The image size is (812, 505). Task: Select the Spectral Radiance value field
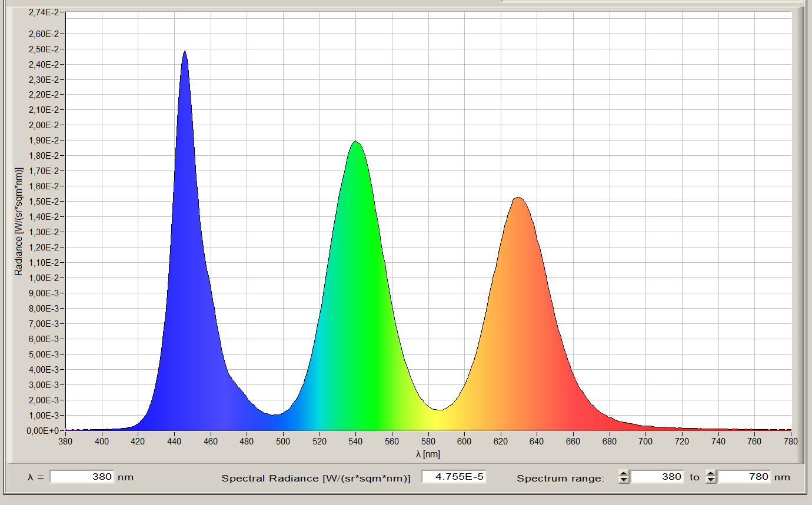pos(454,477)
